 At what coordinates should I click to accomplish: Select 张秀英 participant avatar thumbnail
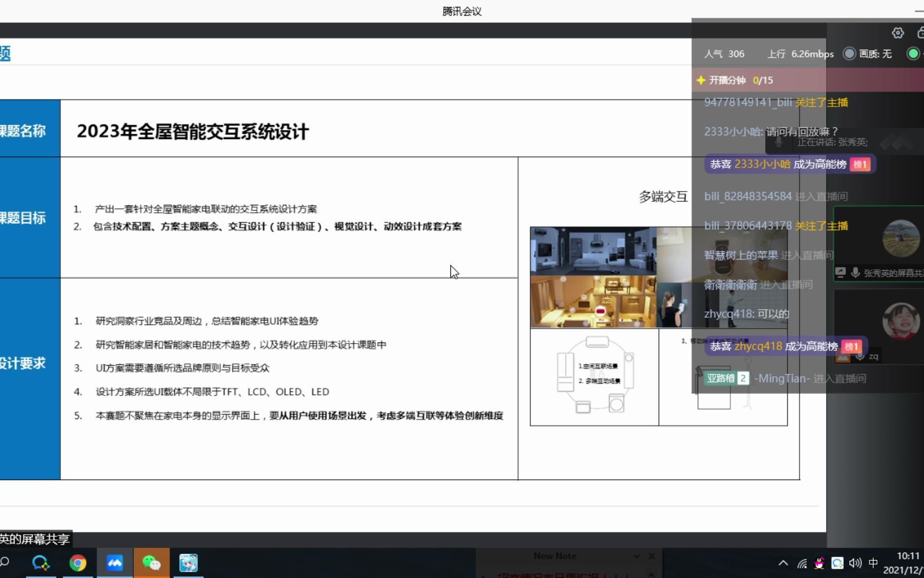901,238
